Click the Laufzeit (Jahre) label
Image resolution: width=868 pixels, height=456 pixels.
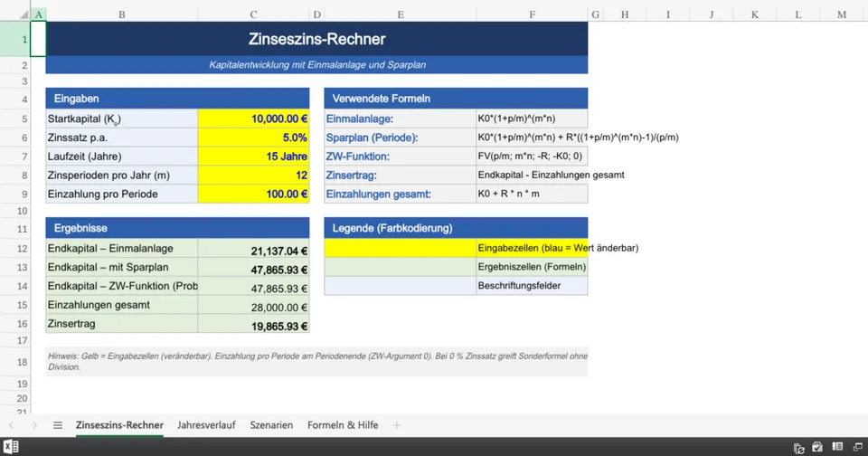point(122,157)
